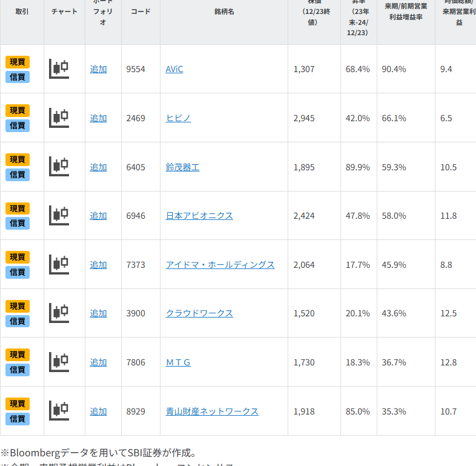Click the 銘柄名 column header
476x466 pixels.
click(x=223, y=12)
